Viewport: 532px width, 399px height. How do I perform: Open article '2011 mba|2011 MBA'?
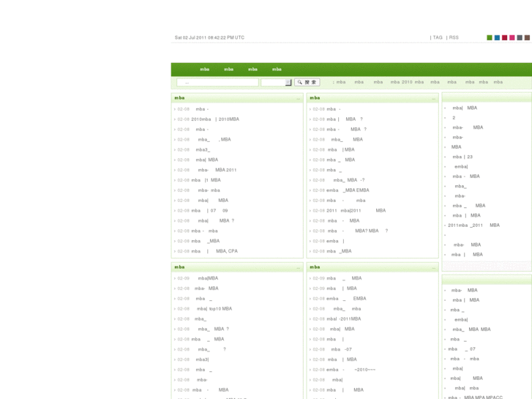356,211
